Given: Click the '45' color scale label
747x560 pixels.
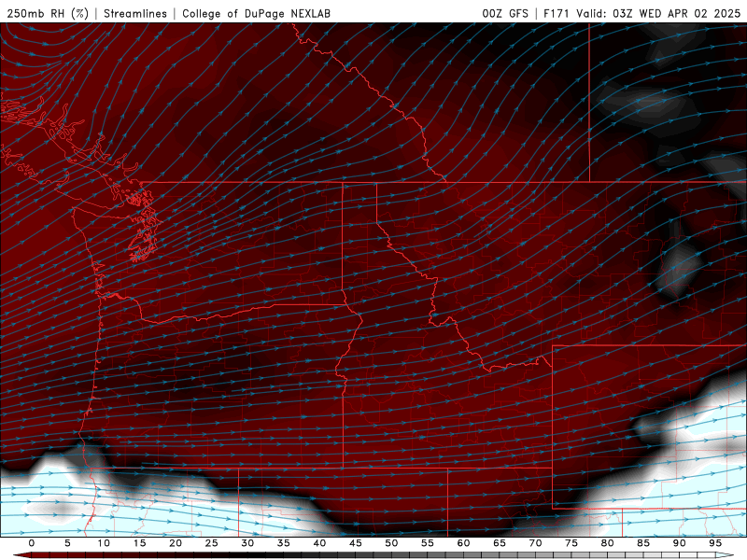Looking at the screenshot, I should [356, 543].
